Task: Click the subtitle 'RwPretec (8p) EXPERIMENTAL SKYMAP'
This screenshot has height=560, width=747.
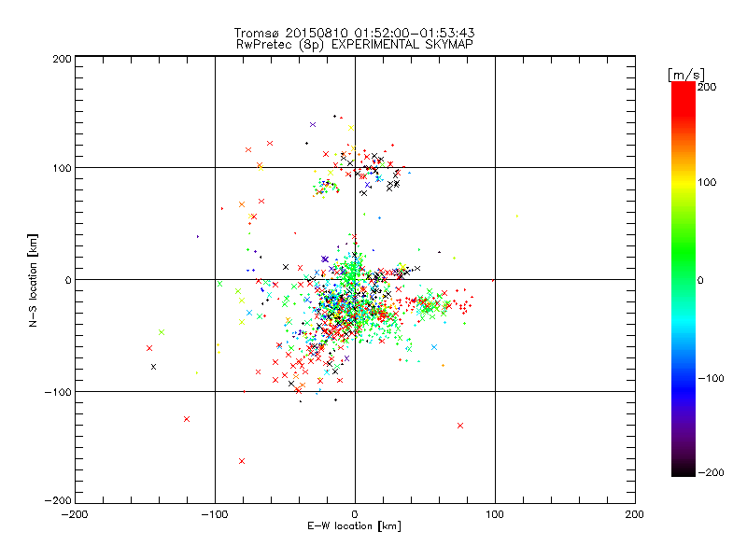Action: pyautogui.click(x=355, y=45)
